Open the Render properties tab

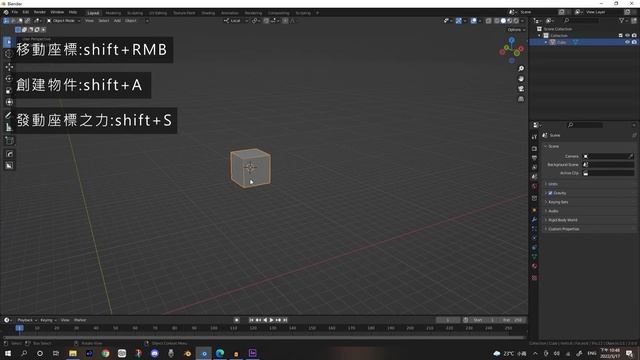(x=534, y=149)
